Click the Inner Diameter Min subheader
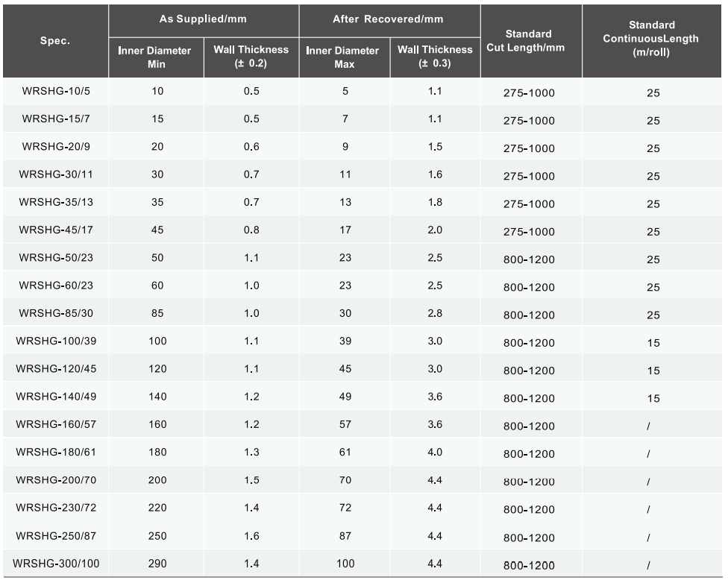Screen dimensions: 728x583 (154, 57)
